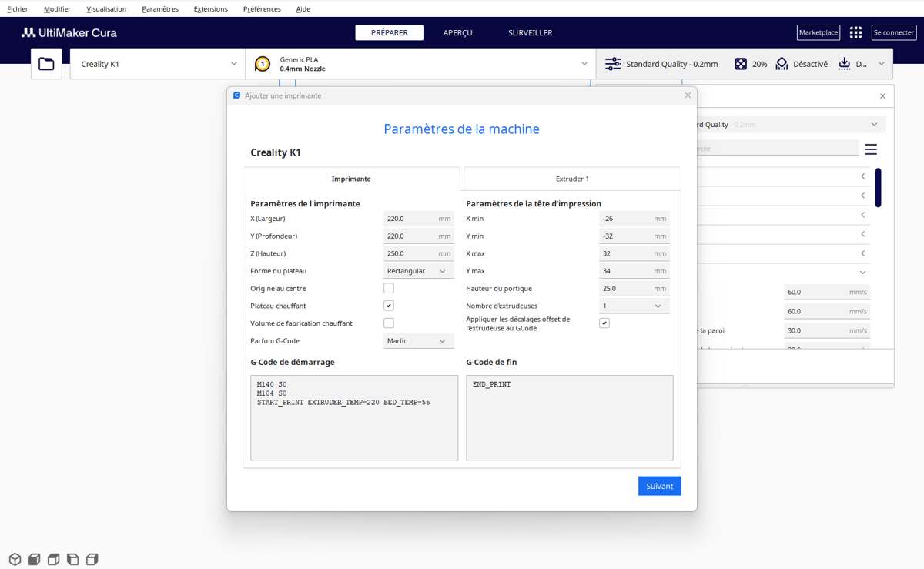Open the Fichier menu

click(18, 9)
